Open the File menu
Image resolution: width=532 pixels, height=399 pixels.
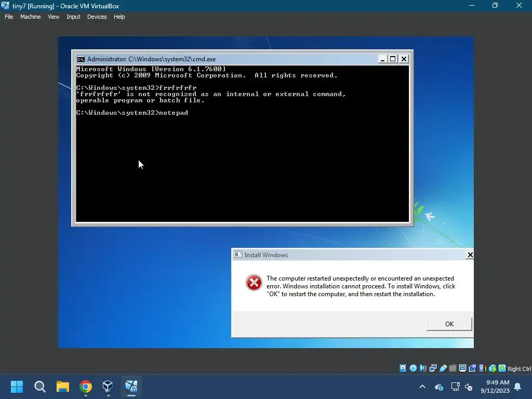(9, 17)
